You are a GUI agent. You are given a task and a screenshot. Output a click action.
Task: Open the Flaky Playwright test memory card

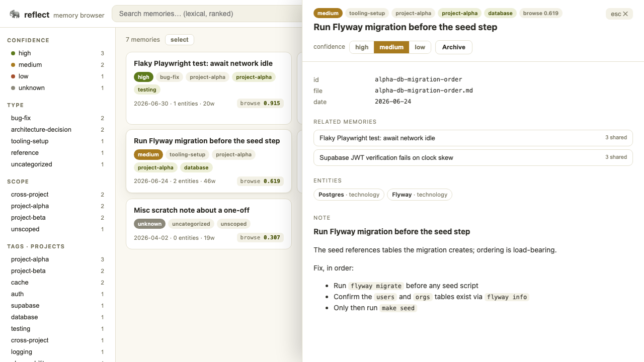[209, 88]
